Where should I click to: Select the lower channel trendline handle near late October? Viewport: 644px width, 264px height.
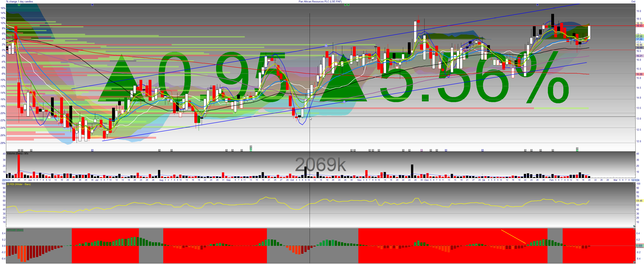[x=344, y=102]
